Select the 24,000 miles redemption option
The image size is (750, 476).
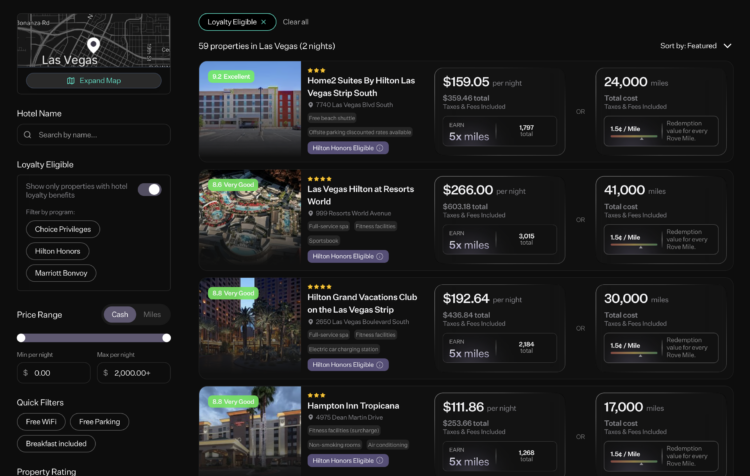pyautogui.click(x=661, y=111)
